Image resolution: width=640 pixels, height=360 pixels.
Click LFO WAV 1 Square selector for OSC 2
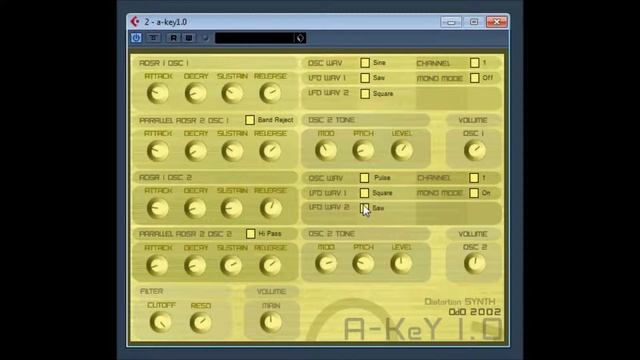[364, 193]
